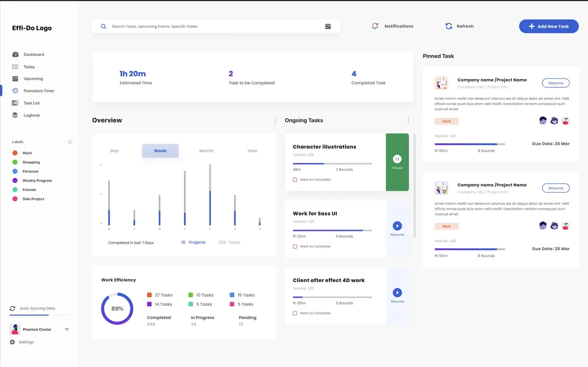Open the Upcoming calendar icon in sidebar
The height and width of the screenshot is (367, 588).
click(x=15, y=79)
